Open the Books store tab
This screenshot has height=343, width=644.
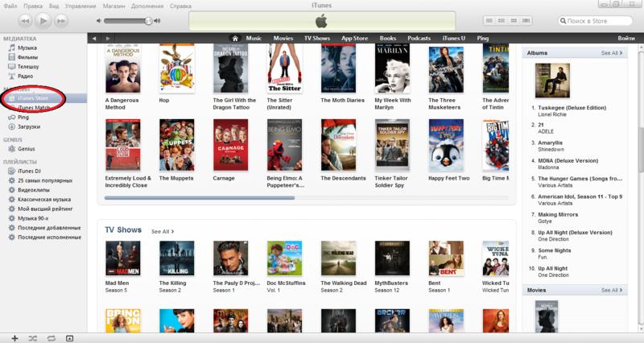tap(388, 38)
